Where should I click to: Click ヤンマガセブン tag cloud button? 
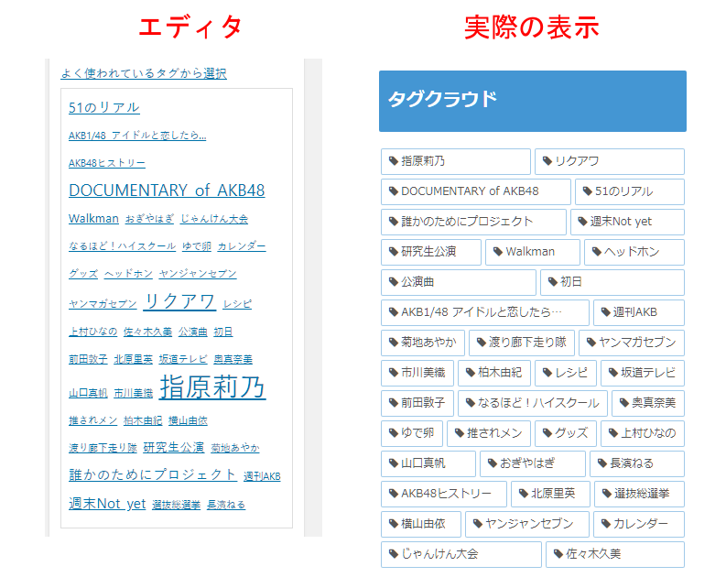(x=632, y=343)
